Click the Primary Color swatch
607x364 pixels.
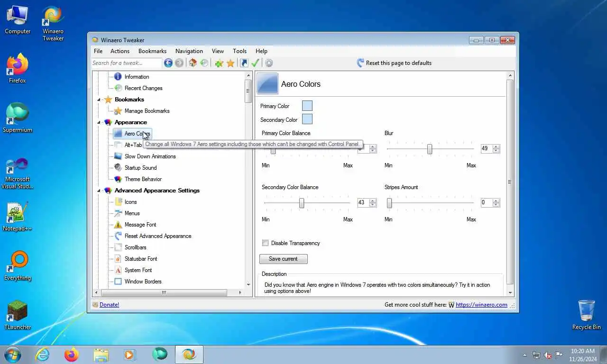click(307, 106)
